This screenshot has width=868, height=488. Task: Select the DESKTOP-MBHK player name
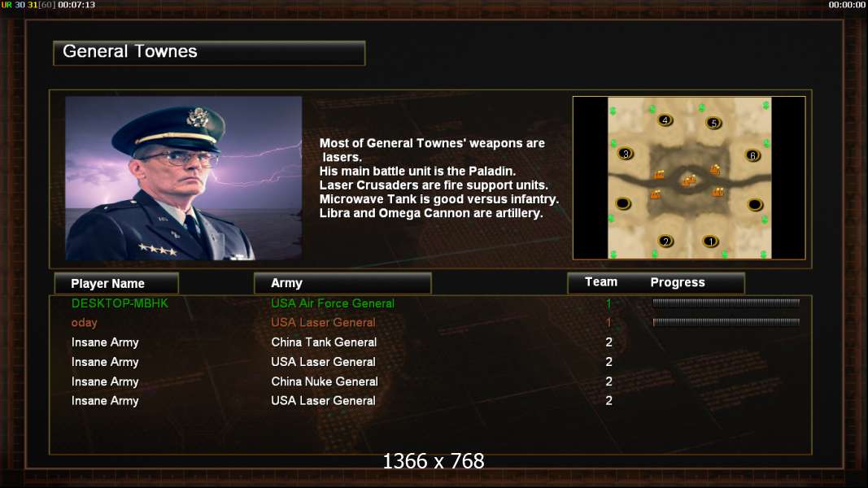click(x=120, y=303)
